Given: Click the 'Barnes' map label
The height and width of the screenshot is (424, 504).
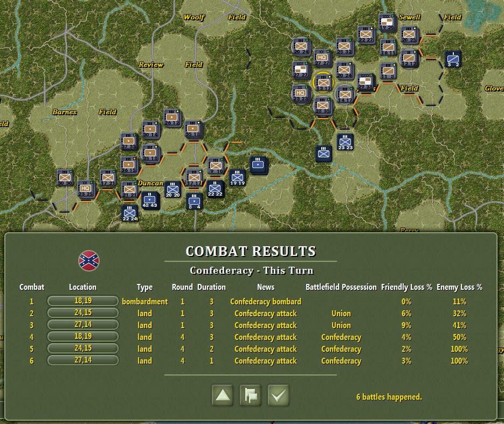Looking at the screenshot, I should 64,112.
